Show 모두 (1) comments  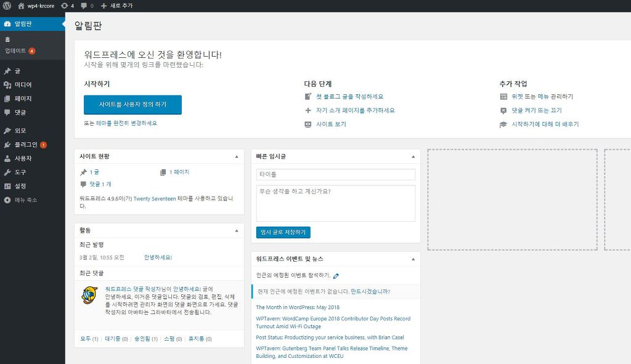(x=89, y=339)
